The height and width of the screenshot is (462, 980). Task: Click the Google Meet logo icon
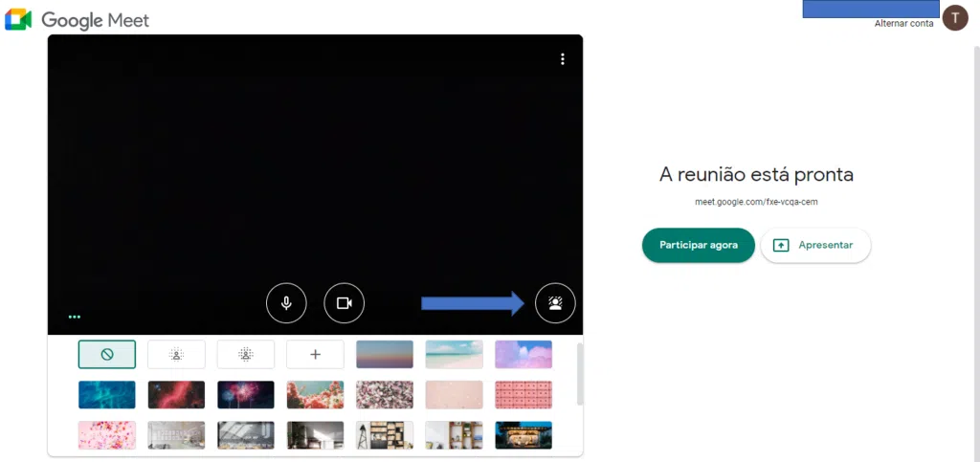(18, 20)
